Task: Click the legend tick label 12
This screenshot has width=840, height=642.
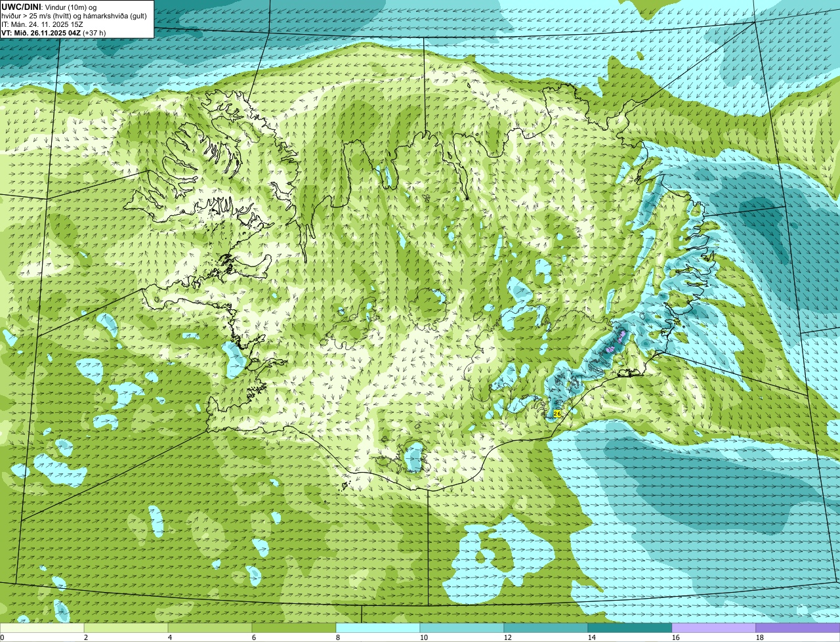Action: [x=508, y=637]
